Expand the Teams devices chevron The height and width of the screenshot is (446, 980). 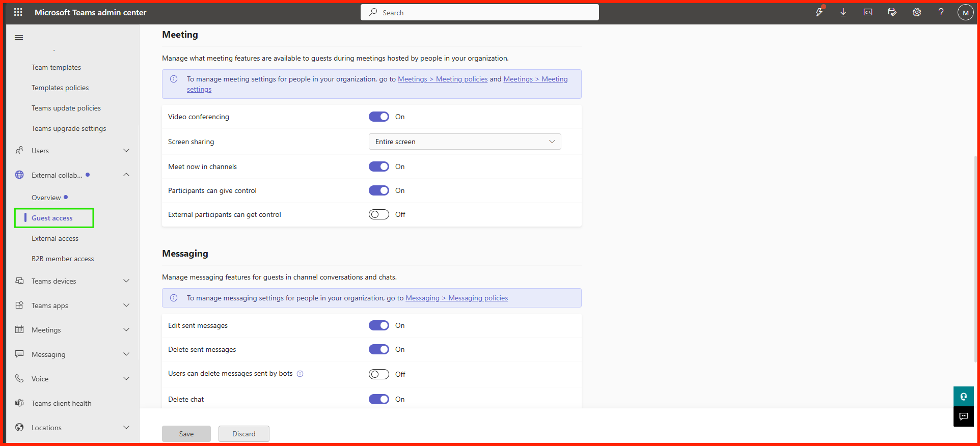126,281
